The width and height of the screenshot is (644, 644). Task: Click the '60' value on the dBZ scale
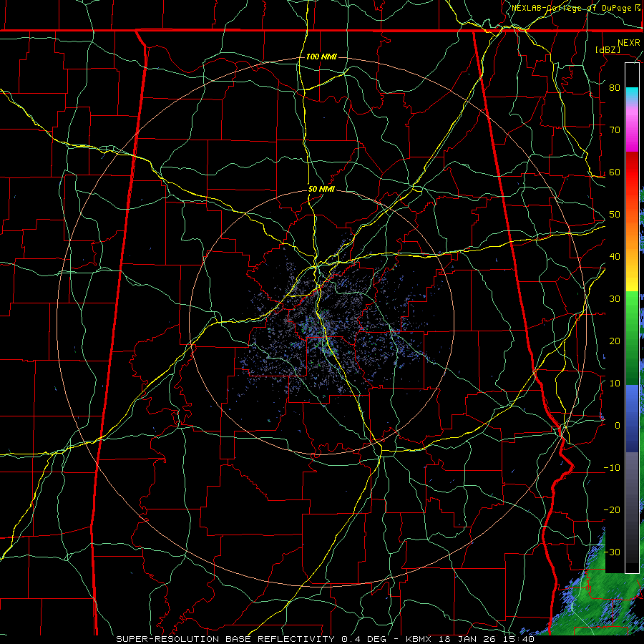click(x=615, y=172)
